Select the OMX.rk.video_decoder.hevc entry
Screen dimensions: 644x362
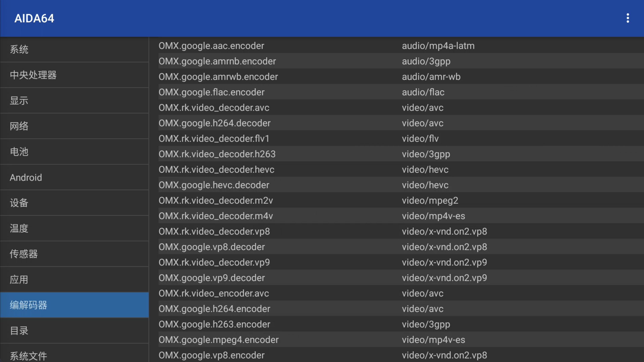tap(217, 169)
